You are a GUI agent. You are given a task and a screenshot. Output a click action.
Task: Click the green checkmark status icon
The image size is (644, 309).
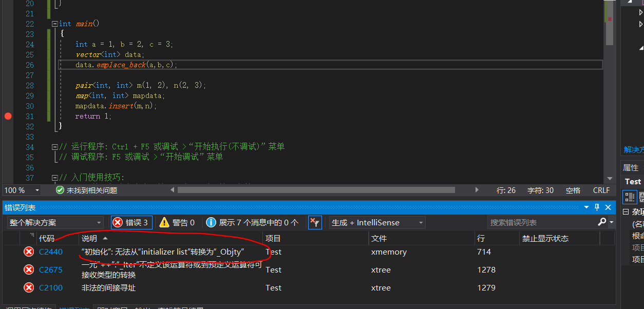59,189
